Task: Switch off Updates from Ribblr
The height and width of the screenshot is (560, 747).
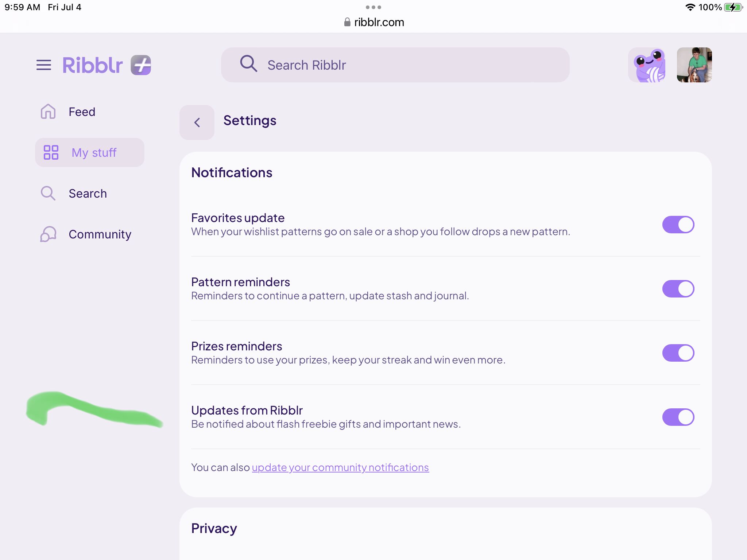Action: (x=678, y=417)
